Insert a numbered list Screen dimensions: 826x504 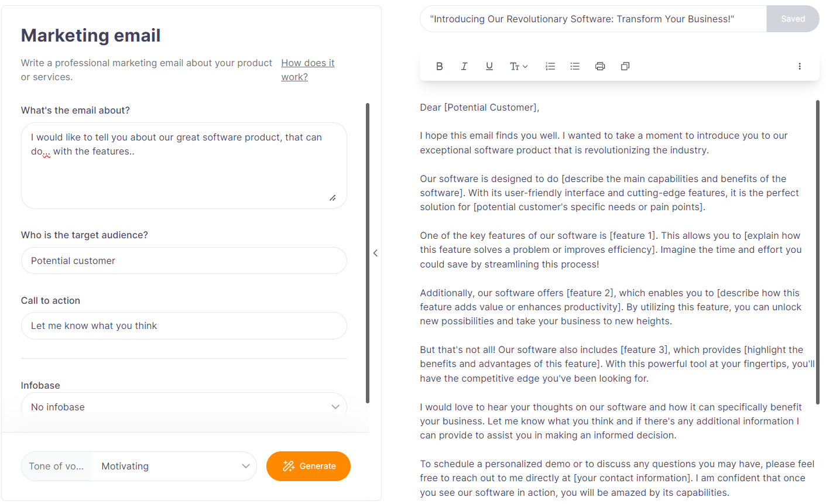point(550,66)
